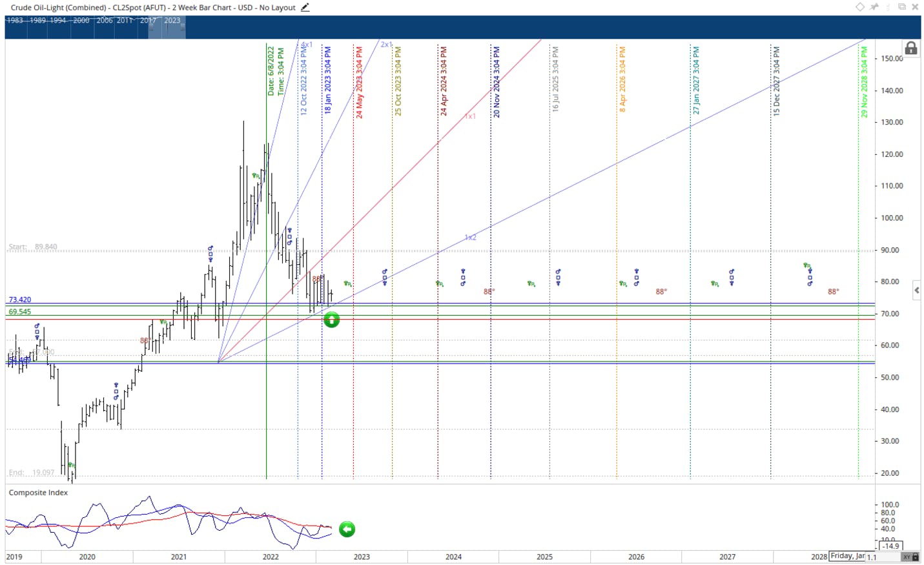Select the 2023 segment in overview bar
The height and width of the screenshot is (565, 924).
(172, 21)
